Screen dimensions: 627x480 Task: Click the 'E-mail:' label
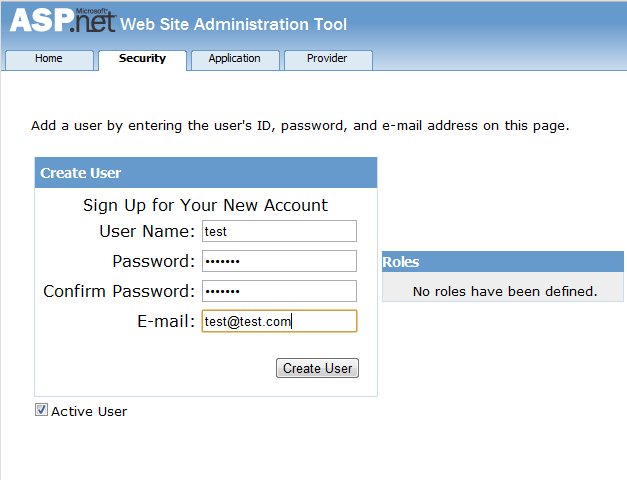pyautogui.click(x=165, y=322)
